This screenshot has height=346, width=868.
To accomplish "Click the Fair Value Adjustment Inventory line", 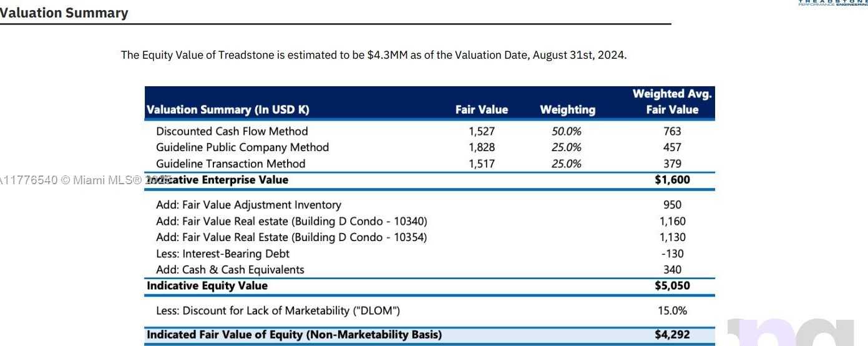I will point(248,205).
